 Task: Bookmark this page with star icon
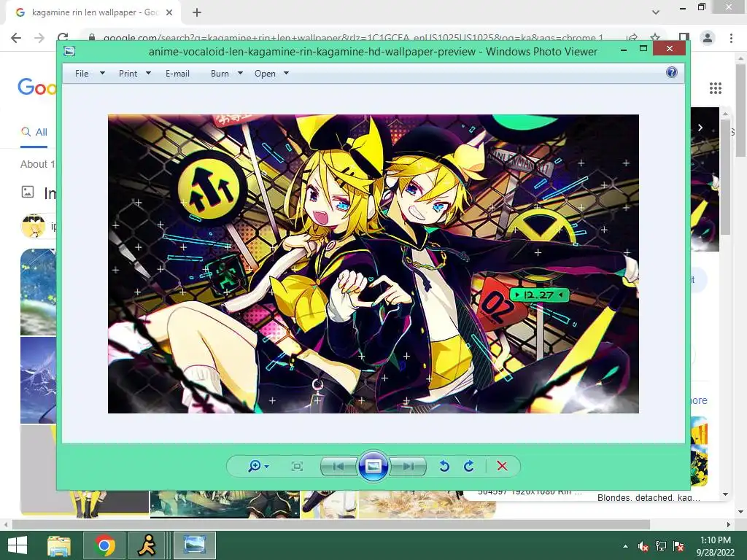655,38
